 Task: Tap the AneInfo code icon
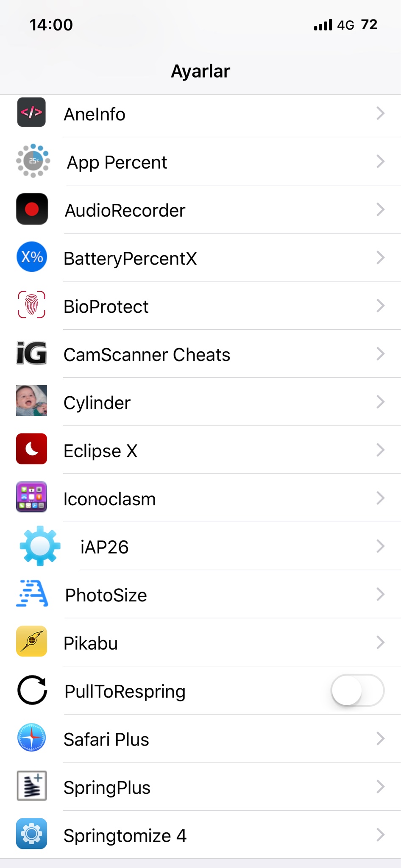click(x=31, y=112)
